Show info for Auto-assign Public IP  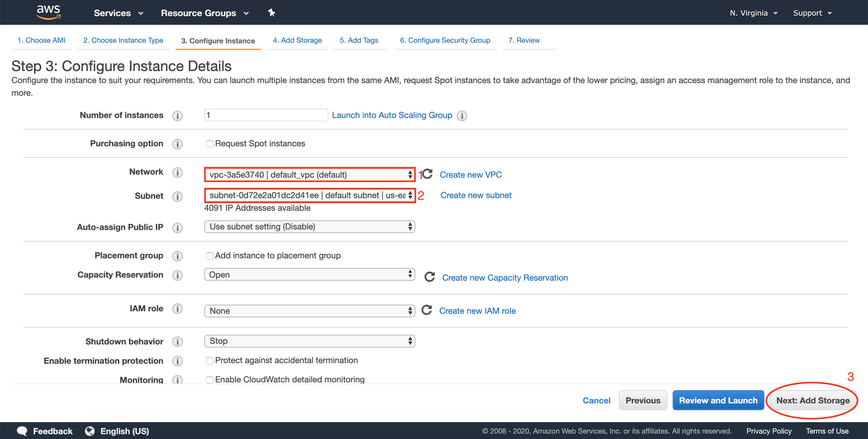pos(178,228)
